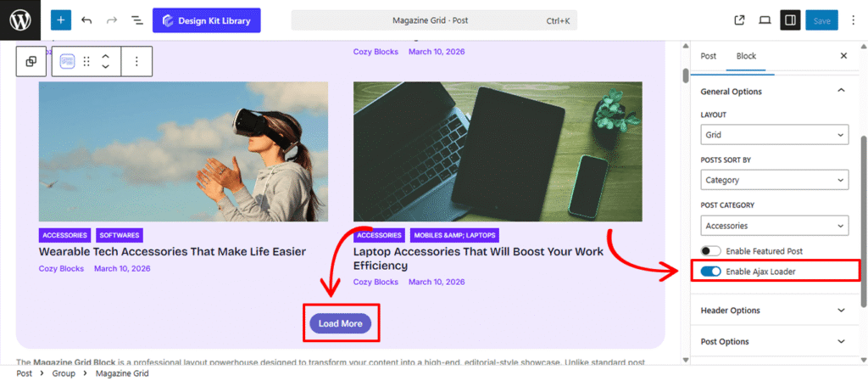Screen dimensions: 868x381
Task: Open the device preview icon
Action: (765, 20)
